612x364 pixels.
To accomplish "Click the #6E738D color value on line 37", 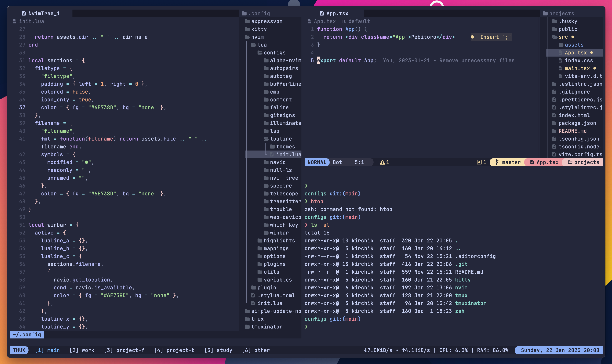I will 102,107.
